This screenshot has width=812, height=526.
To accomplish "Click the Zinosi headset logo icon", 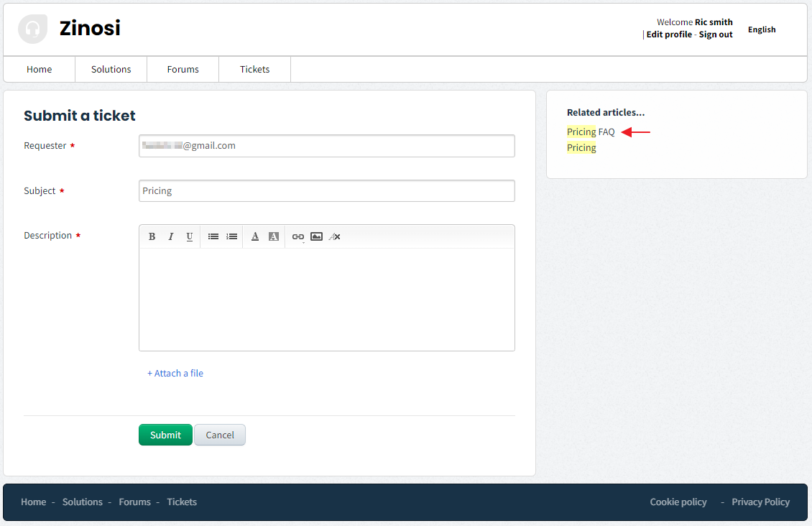I will click(32, 29).
